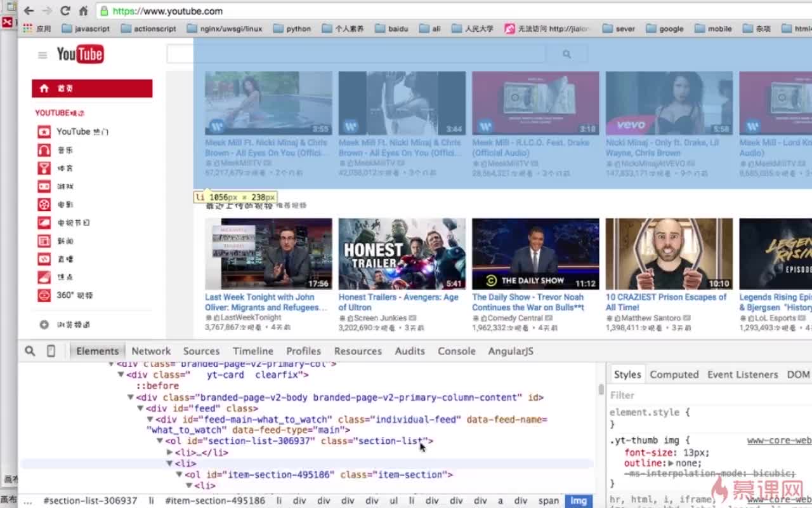Open the music headphones category icon

[44, 150]
